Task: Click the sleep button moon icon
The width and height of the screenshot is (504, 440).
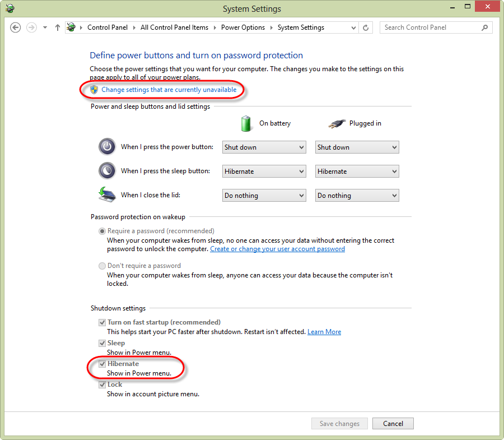Action: 107,170
